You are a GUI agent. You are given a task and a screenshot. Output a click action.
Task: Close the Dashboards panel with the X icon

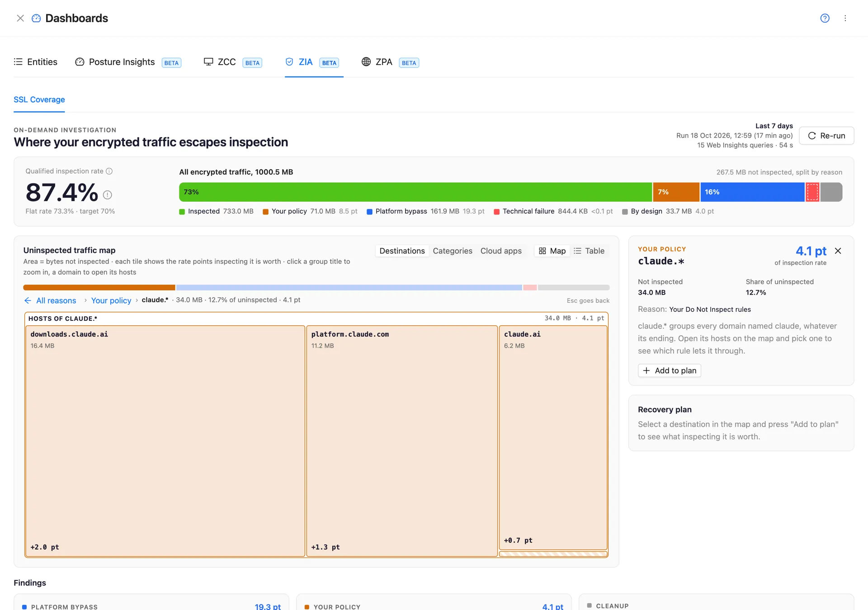pyautogui.click(x=20, y=18)
